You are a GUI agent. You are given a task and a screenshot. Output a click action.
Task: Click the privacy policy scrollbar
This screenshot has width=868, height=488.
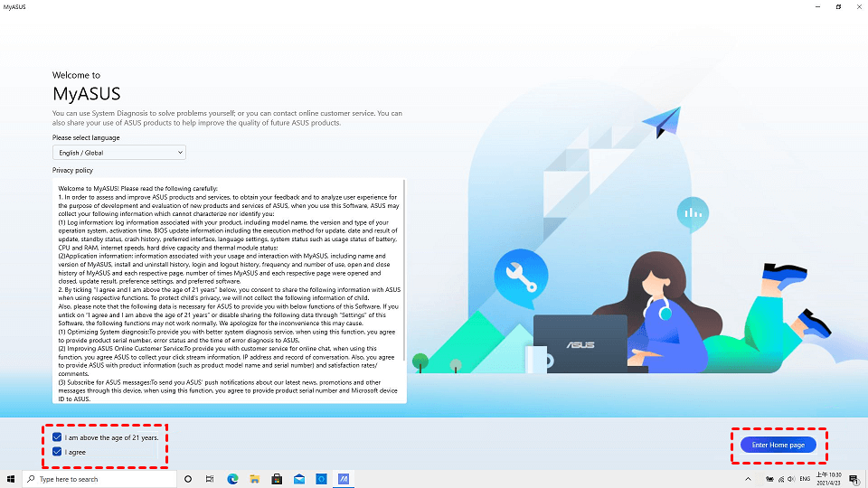pos(405,270)
